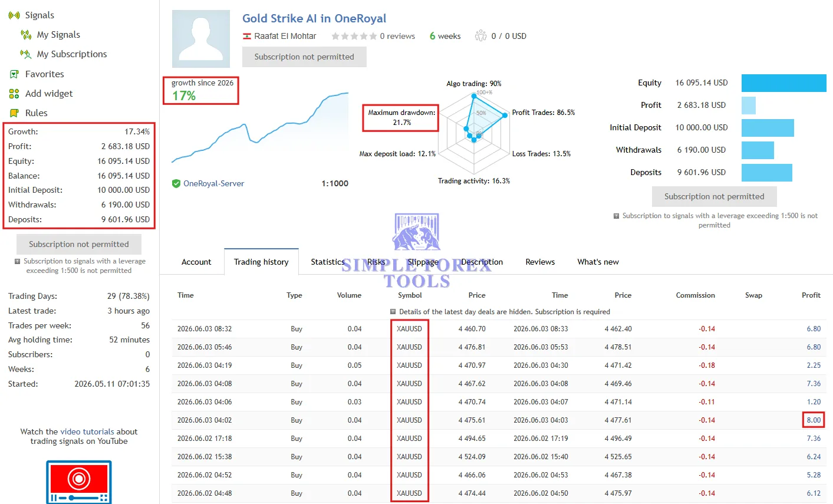Viewport: 833px width, 504px height.
Task: Click the Subscription not permitted button under the title
Action: pyautogui.click(x=304, y=57)
